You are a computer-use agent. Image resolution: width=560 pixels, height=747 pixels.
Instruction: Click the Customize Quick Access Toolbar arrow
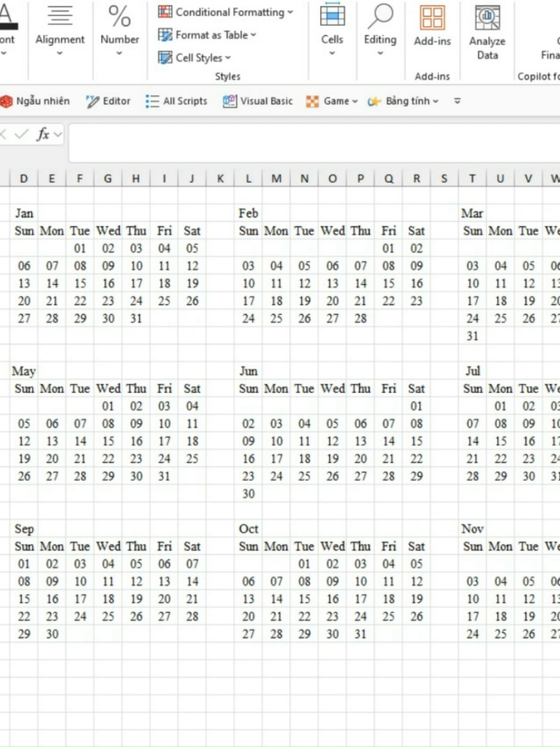[457, 101]
